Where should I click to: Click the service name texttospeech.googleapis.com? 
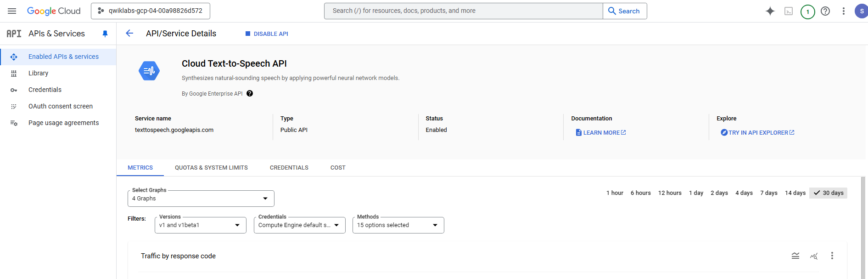tap(174, 130)
